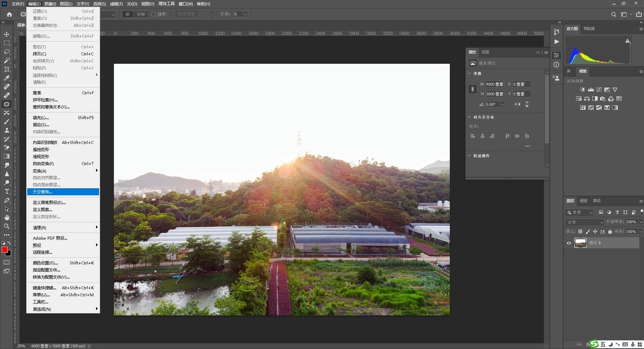Click the red foreground color swatch
Viewport: 644px width, 349px height.
(x=5, y=250)
